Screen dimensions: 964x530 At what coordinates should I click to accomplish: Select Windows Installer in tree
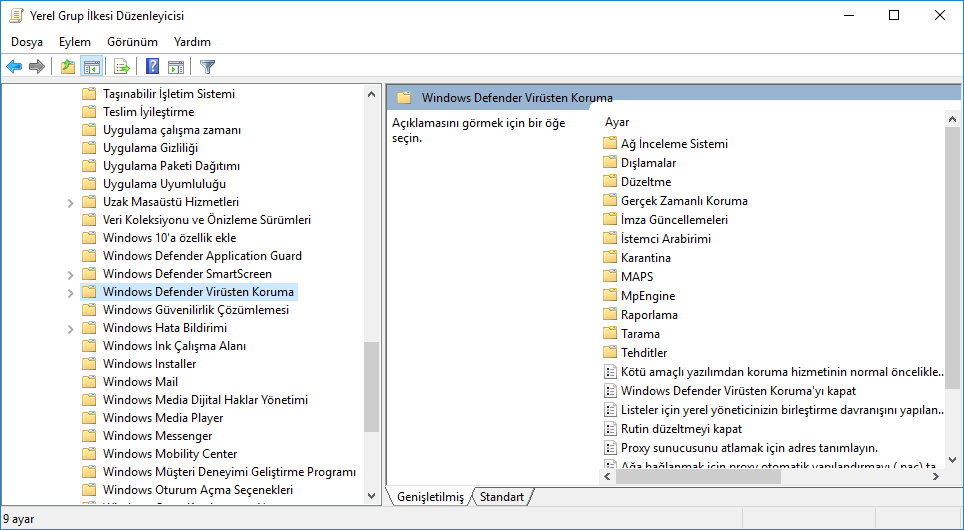coord(149,364)
